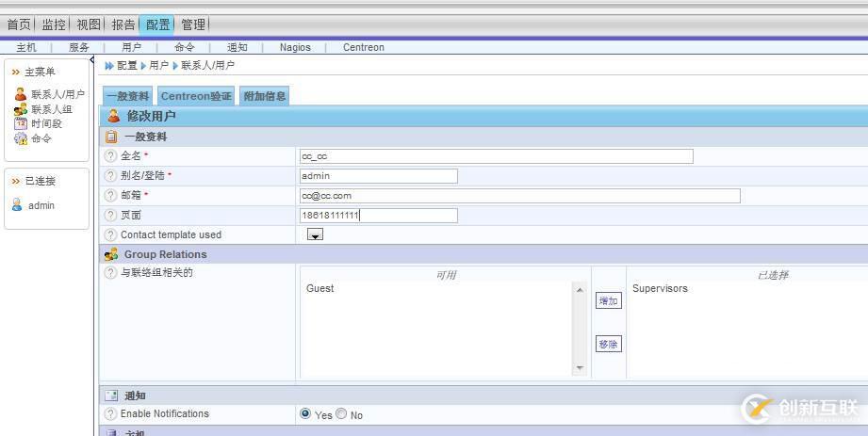Select No for Enable Notifications
This screenshot has height=436, width=868.
pos(341,413)
